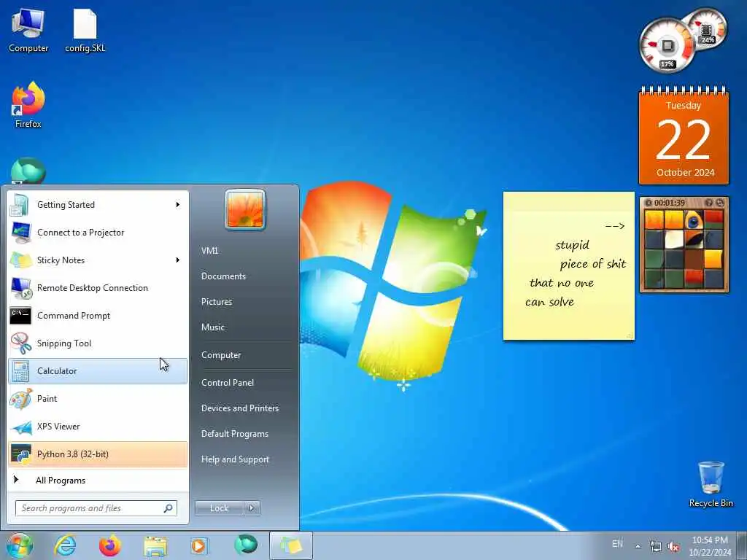The width and height of the screenshot is (747, 560).
Task: Click the green sphere taskbar app icon
Action: pyautogui.click(x=246, y=545)
